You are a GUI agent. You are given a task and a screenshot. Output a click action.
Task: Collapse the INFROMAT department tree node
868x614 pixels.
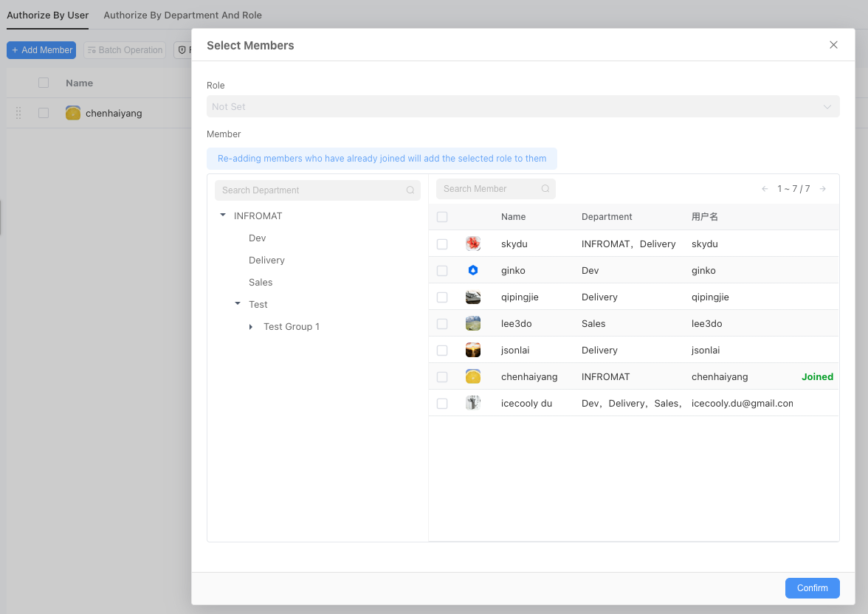(223, 216)
